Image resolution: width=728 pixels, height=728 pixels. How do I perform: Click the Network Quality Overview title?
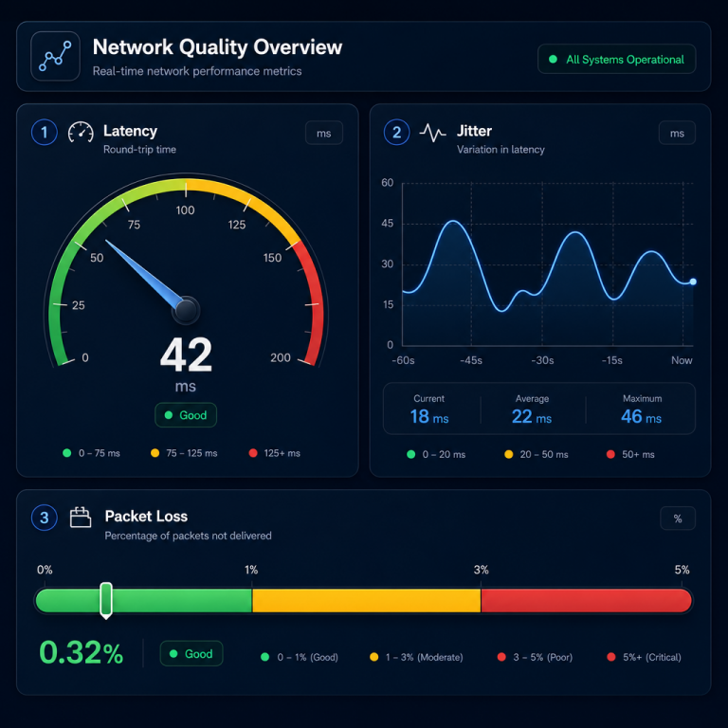tap(217, 47)
